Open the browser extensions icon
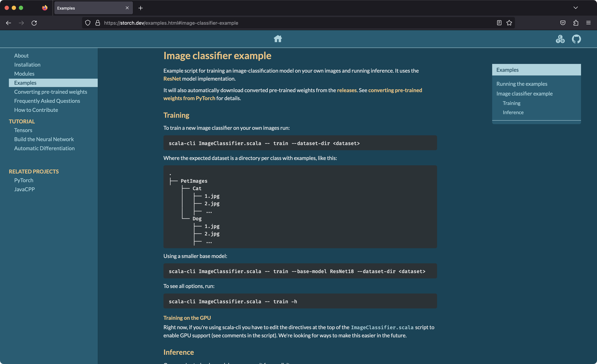The image size is (597, 364). pyautogui.click(x=576, y=23)
